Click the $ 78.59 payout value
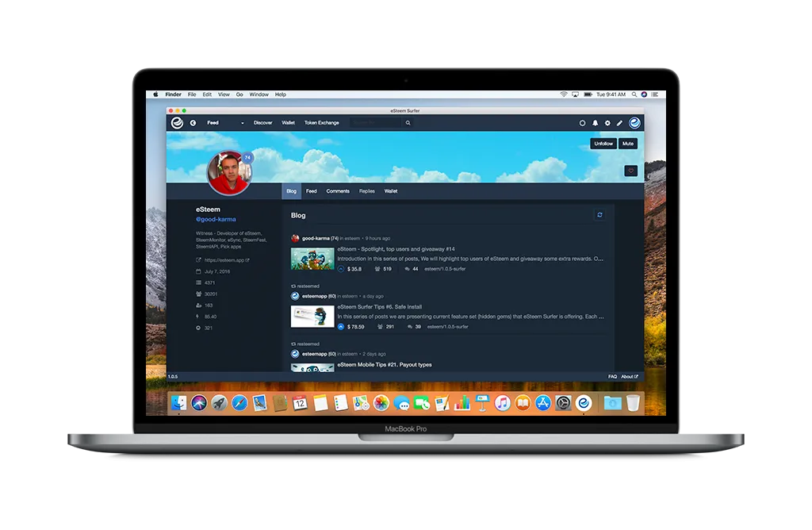 355,327
